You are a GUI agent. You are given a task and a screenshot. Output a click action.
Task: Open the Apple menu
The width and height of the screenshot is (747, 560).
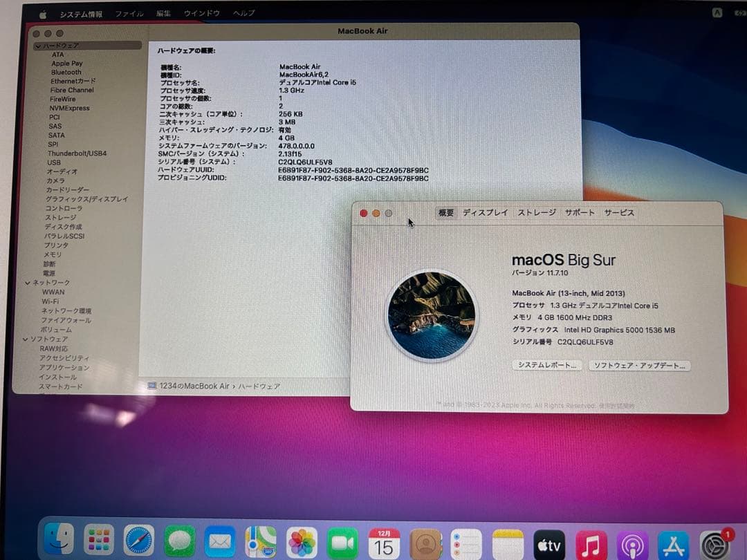tap(41, 12)
